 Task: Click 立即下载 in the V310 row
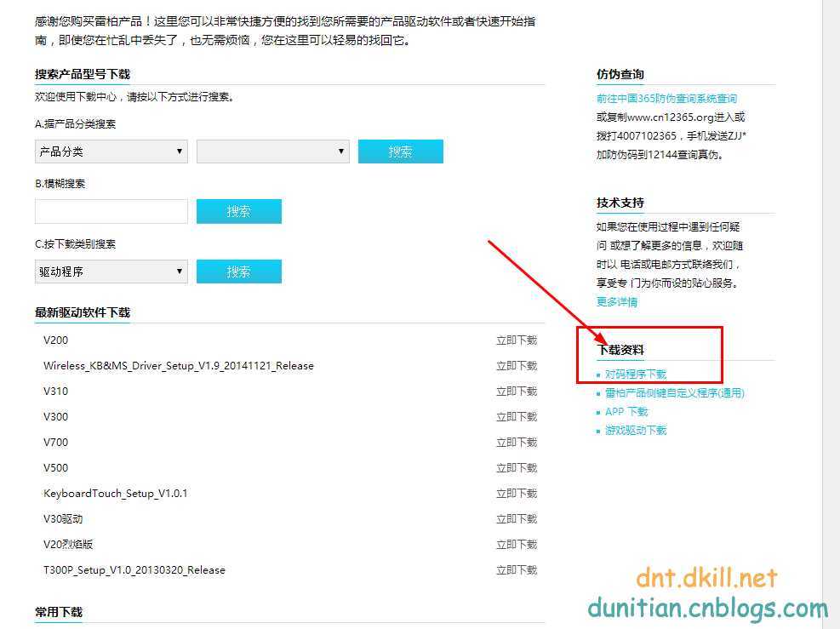click(x=517, y=392)
